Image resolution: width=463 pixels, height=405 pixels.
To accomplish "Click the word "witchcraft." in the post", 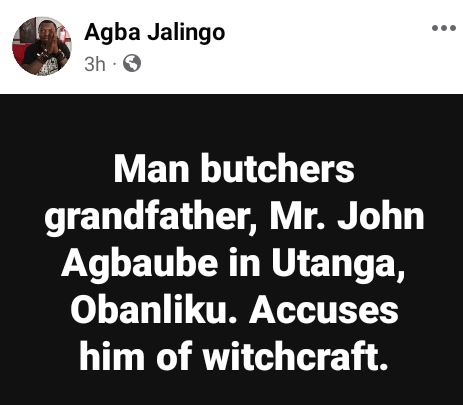I will [295, 356].
